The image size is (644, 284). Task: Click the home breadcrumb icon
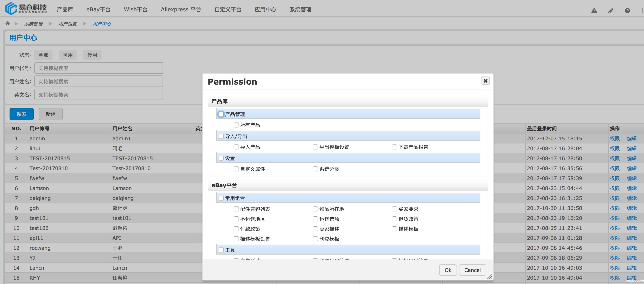pos(7,23)
